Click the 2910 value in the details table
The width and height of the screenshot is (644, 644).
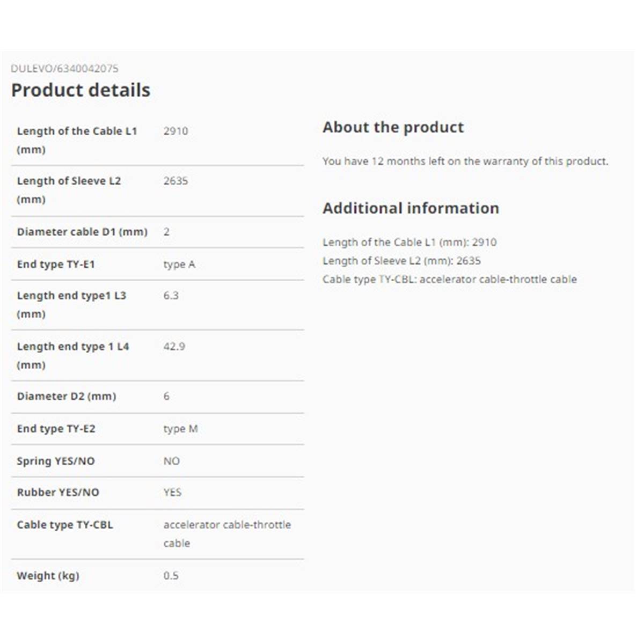(175, 131)
